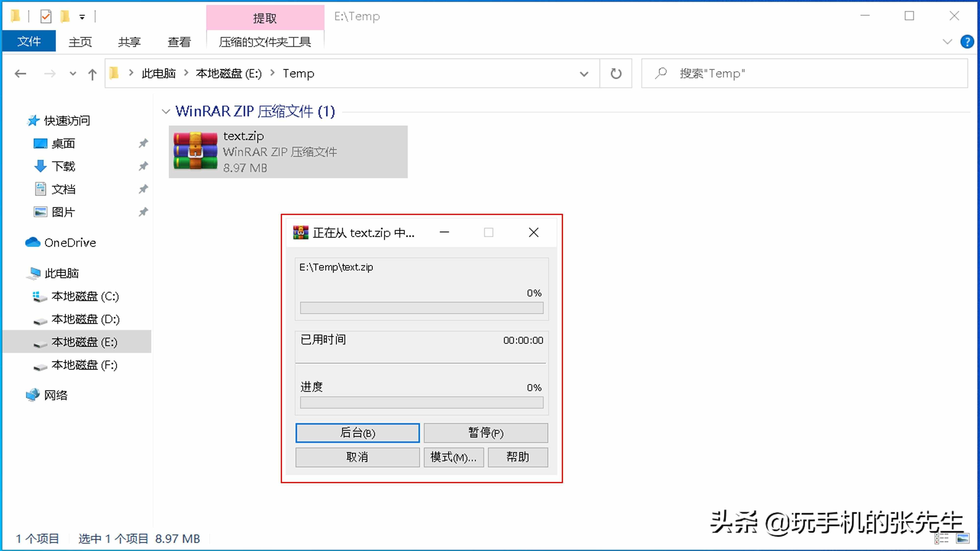Open Desktop (桌面) in sidebar
The image size is (980, 551).
click(x=54, y=143)
